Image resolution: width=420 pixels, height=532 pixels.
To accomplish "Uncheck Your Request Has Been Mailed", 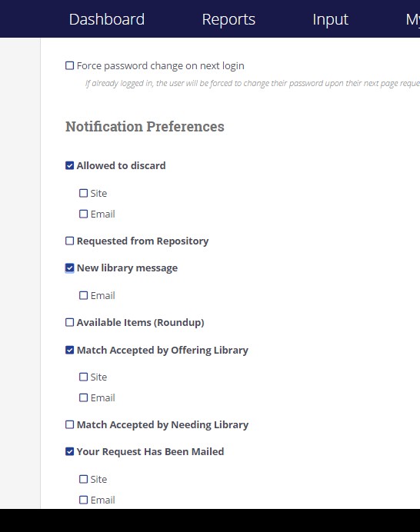I will click(x=69, y=451).
